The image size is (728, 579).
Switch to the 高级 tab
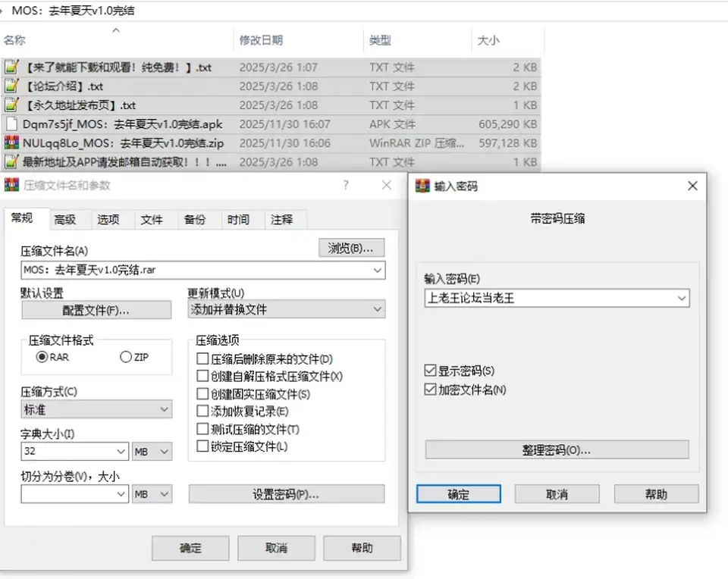coord(65,220)
